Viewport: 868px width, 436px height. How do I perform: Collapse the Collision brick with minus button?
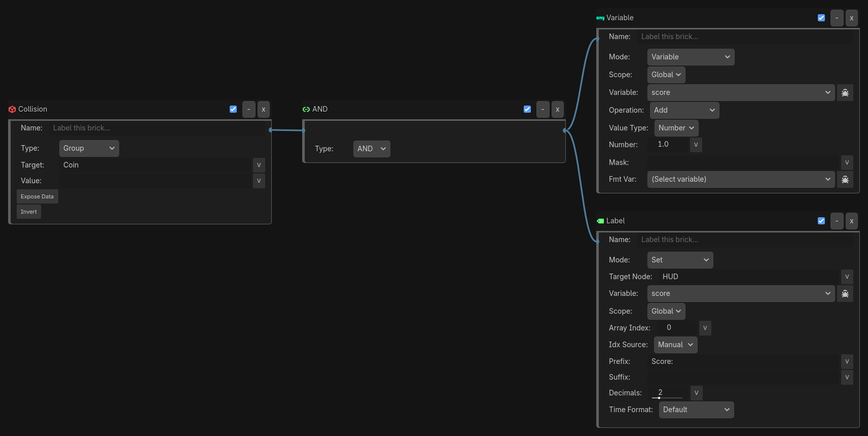click(x=248, y=109)
